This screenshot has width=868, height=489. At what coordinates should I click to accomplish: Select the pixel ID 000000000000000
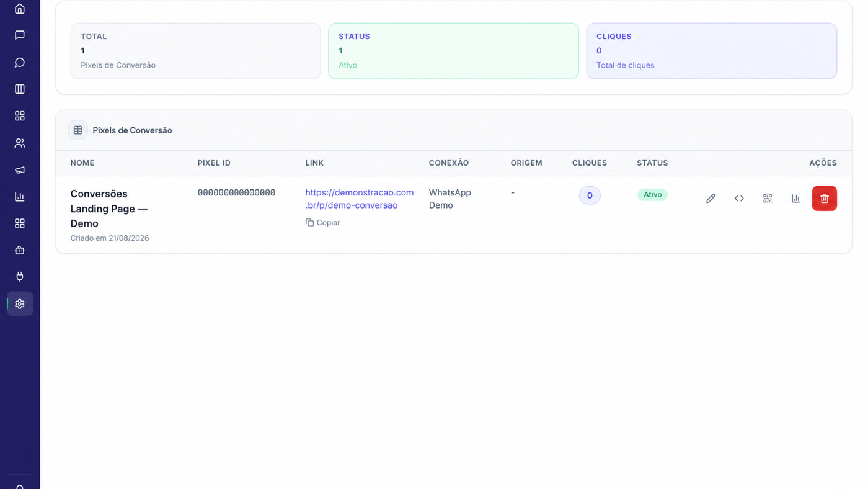[236, 193]
